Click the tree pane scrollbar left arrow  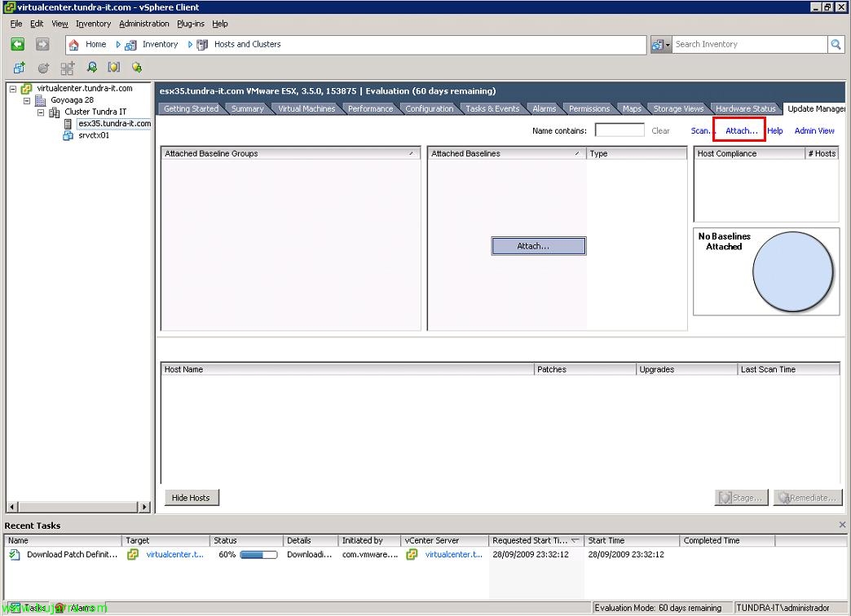[12, 507]
